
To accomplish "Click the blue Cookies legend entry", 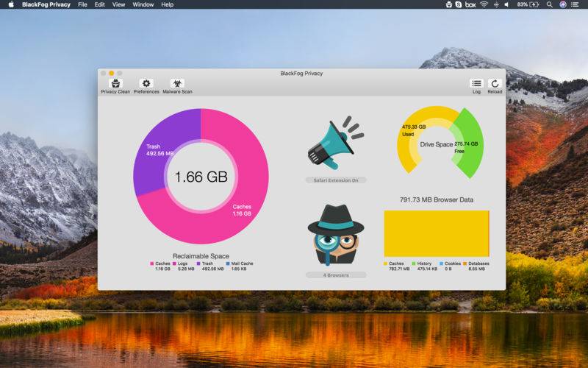I will (450, 266).
